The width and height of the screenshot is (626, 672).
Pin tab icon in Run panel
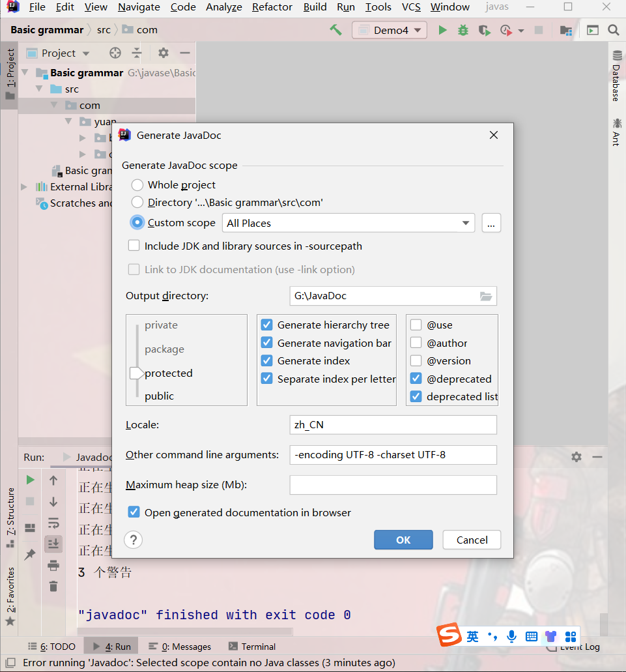30,555
